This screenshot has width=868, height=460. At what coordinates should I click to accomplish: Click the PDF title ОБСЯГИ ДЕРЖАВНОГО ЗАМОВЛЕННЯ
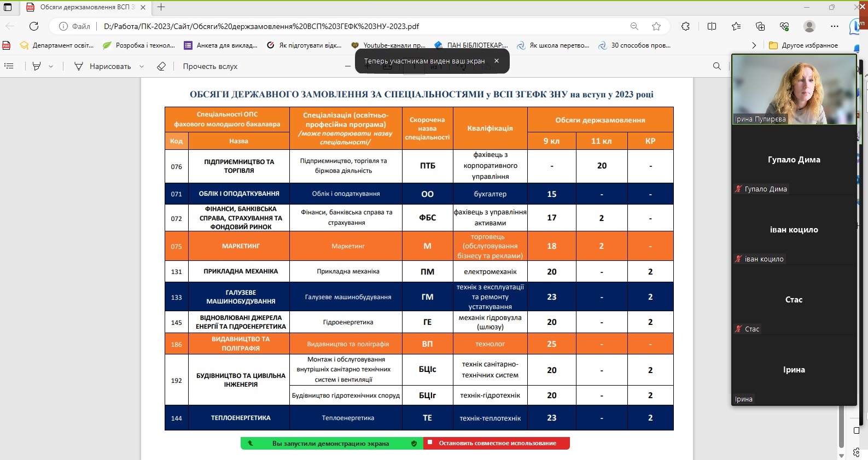click(x=421, y=94)
